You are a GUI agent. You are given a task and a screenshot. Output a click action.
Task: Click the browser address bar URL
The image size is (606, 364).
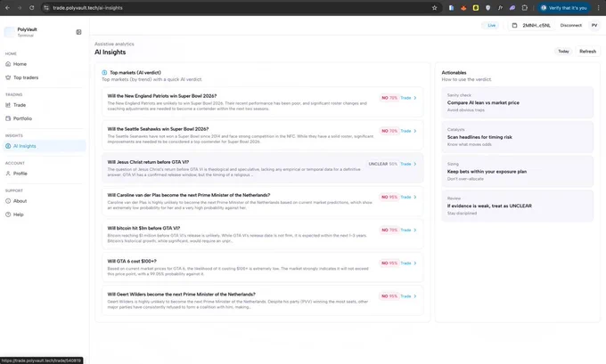[x=87, y=8]
